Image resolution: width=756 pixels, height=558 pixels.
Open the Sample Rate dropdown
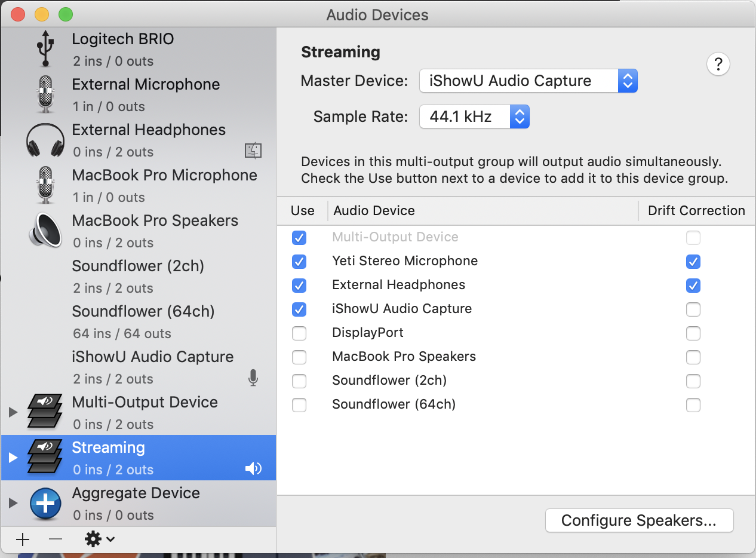tap(474, 116)
